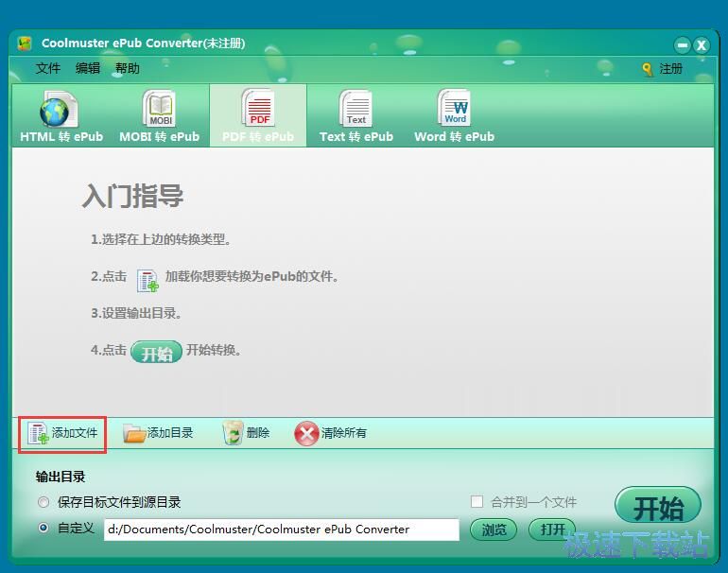This screenshot has width=728, height=573.
Task: Select the Word 转 ePub conversion mode
Action: (x=454, y=116)
